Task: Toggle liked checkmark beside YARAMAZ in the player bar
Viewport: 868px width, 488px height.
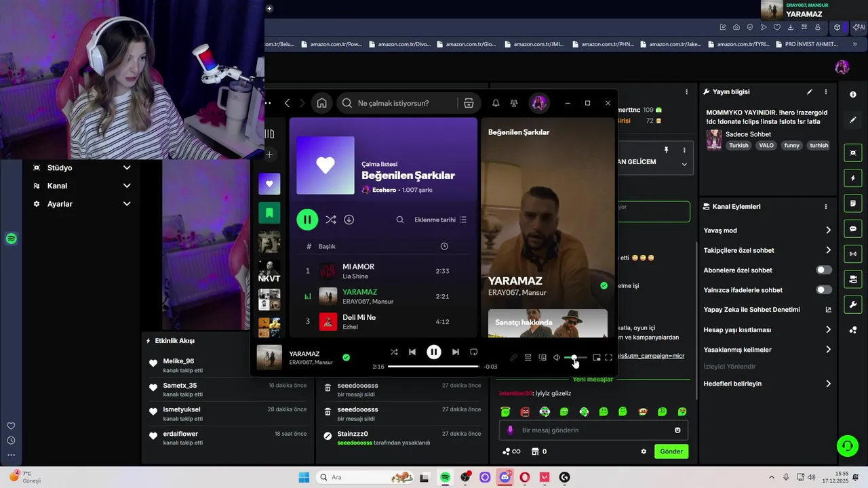Action: coord(347,357)
